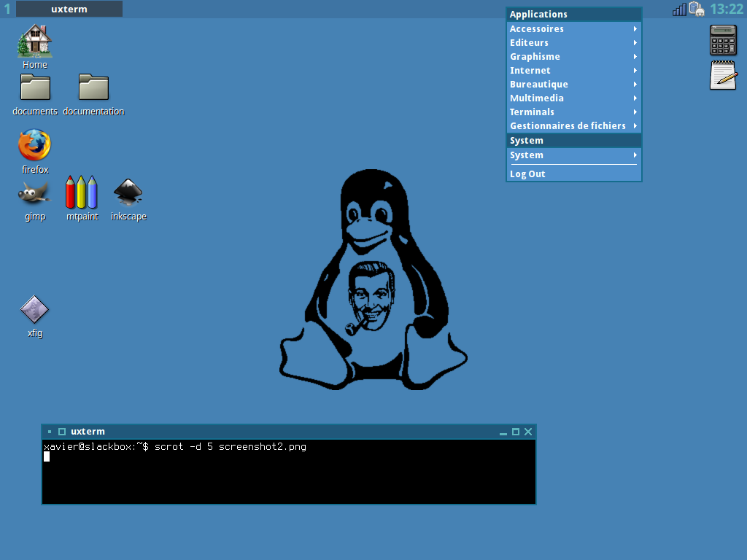The image size is (747, 560).
Task: Click inside the uxterm terminal area
Action: (x=289, y=472)
